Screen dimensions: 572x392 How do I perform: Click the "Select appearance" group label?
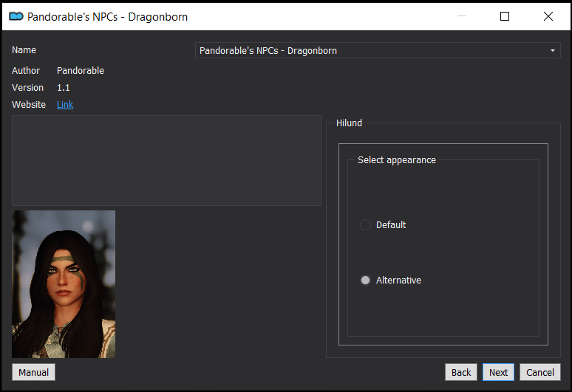(397, 160)
